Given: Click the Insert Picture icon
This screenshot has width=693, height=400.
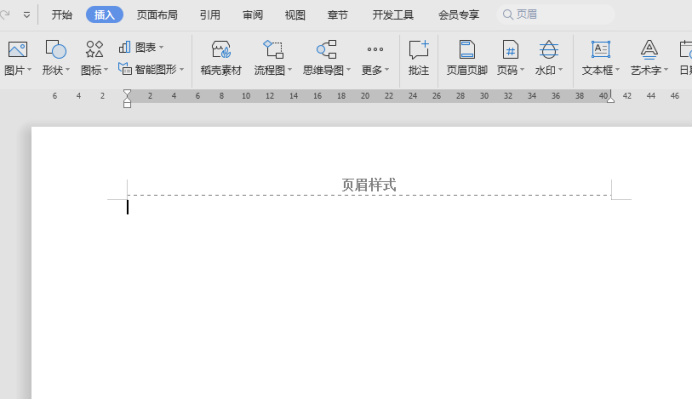Looking at the screenshot, I should click(18, 49).
